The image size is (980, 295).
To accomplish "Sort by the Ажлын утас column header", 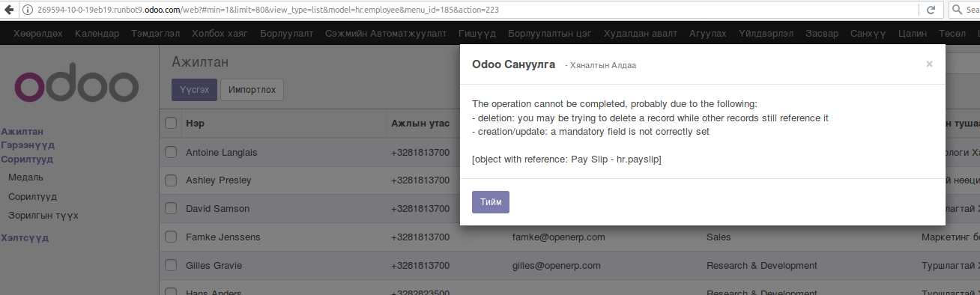I will click(x=420, y=123).
